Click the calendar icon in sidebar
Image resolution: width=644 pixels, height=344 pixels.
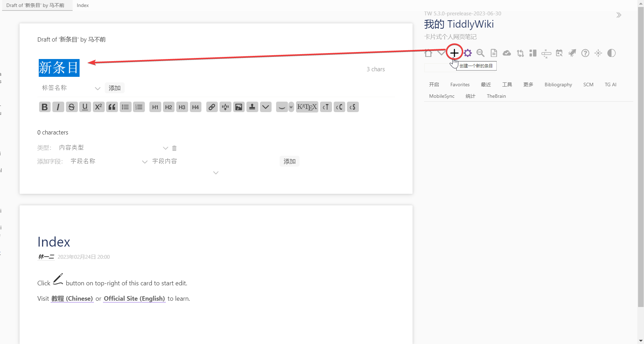(559, 53)
